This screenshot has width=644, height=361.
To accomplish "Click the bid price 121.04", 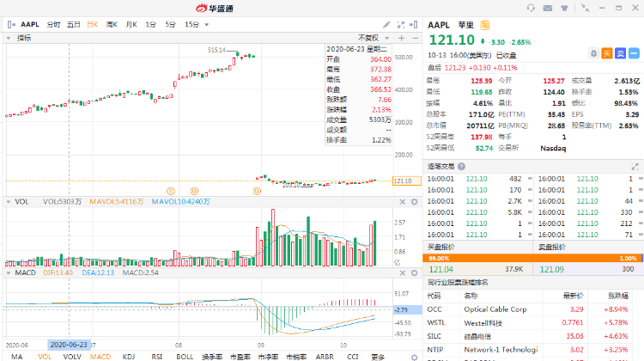I will [441, 270].
